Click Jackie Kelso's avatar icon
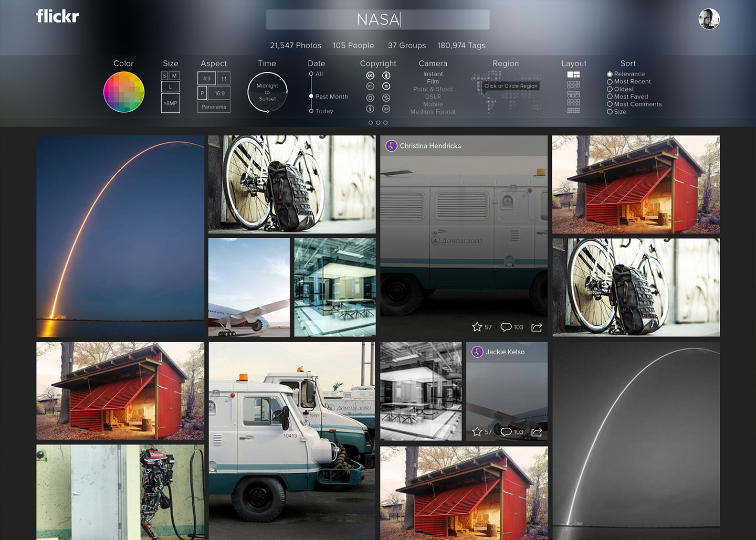The width and height of the screenshot is (756, 540). (x=477, y=352)
